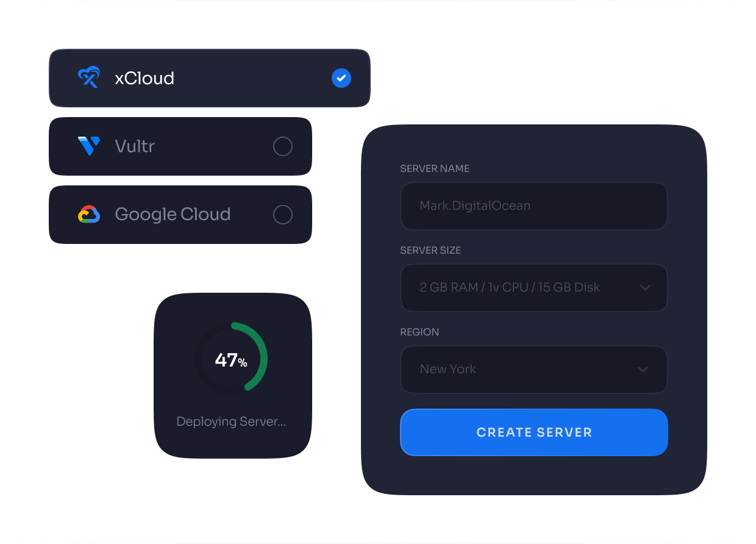This screenshot has width=756, height=544.
Task: Open the 2 GB RAM server size dropdown
Action: (x=533, y=288)
